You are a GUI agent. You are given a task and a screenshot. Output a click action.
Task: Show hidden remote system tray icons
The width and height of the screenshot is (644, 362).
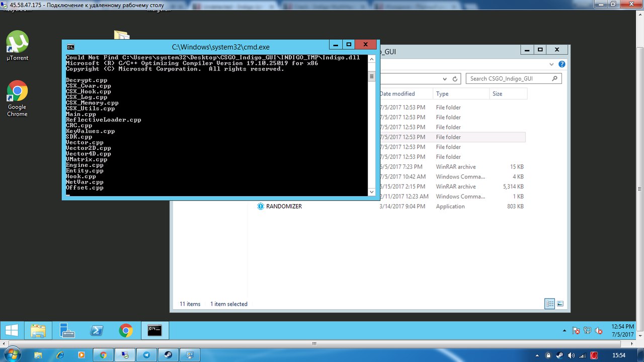[565, 331]
